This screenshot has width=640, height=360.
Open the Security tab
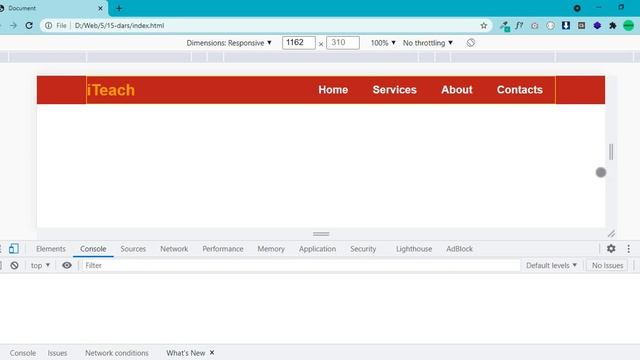point(363,249)
